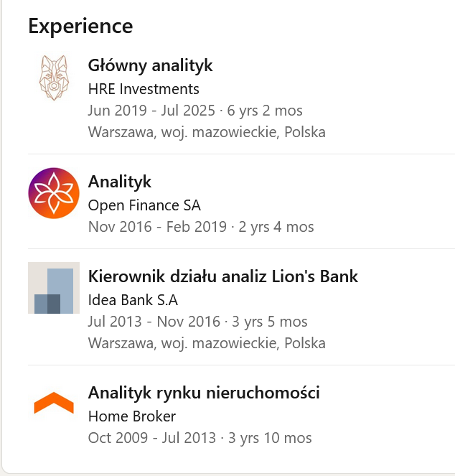Open Kierownik działu analiz Lion's Bank title
The width and height of the screenshot is (455, 476).
pyautogui.click(x=222, y=276)
